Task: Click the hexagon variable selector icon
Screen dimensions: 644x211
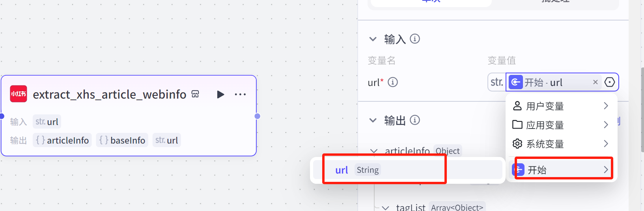Action: 610,82
